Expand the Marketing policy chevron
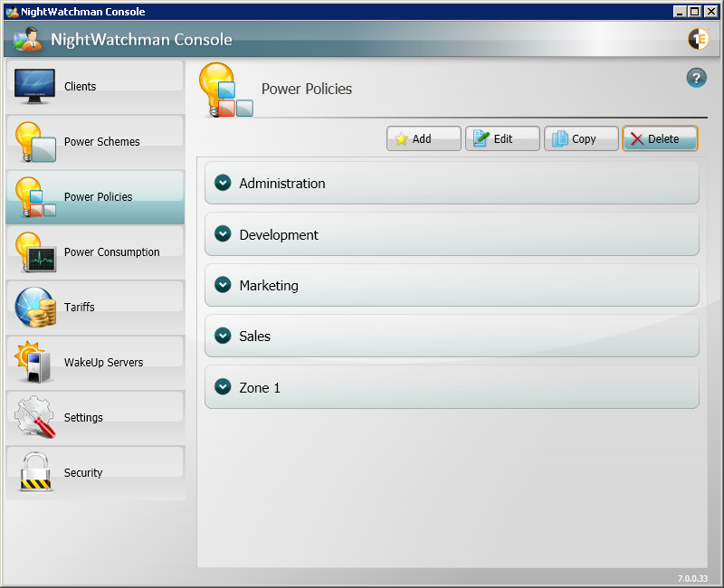This screenshot has height=588, width=724. pyautogui.click(x=223, y=285)
